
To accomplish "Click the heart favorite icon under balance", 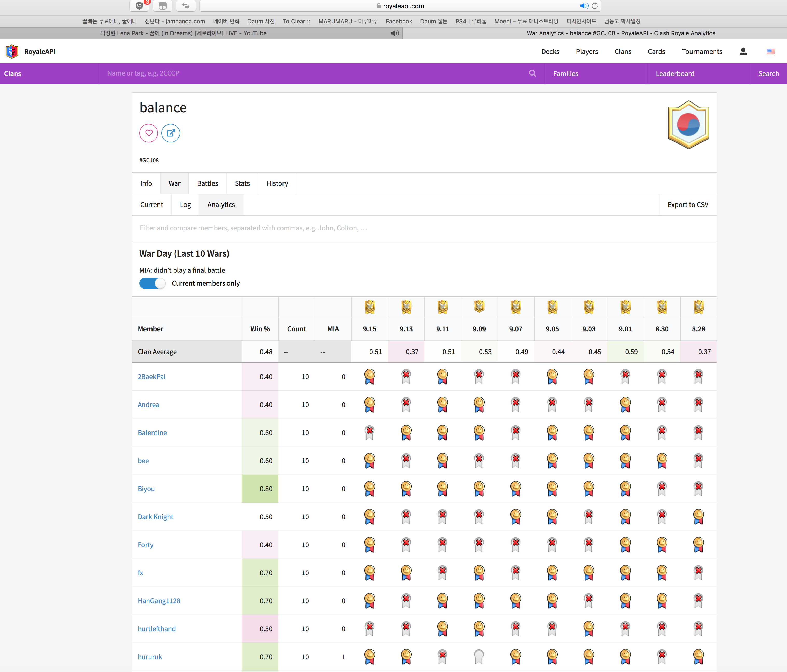I will tap(149, 133).
